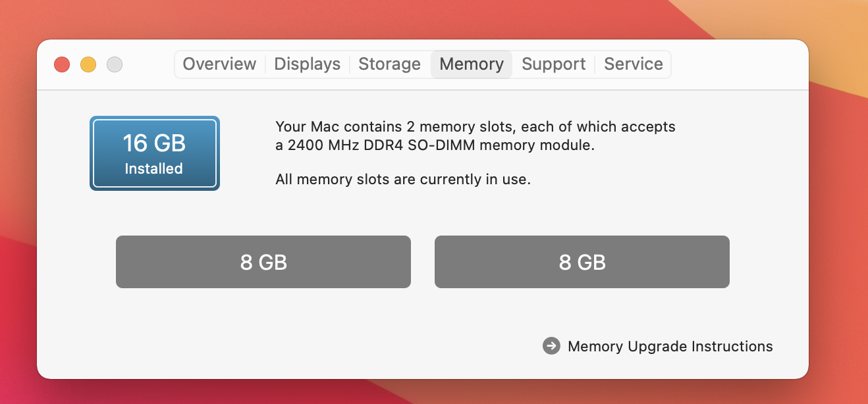Click the arrow icon beside Memory Upgrade Instructions
Screen dimensions: 868x404
(551, 346)
